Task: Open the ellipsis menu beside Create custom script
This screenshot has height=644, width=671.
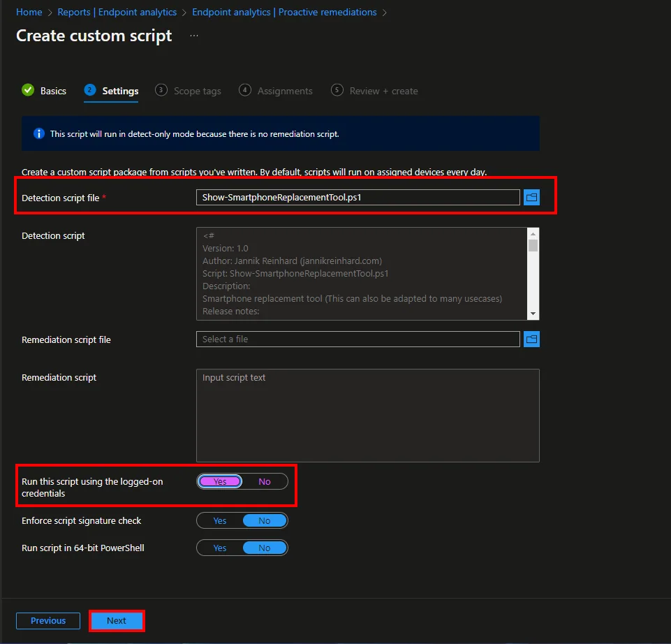Action: point(194,36)
